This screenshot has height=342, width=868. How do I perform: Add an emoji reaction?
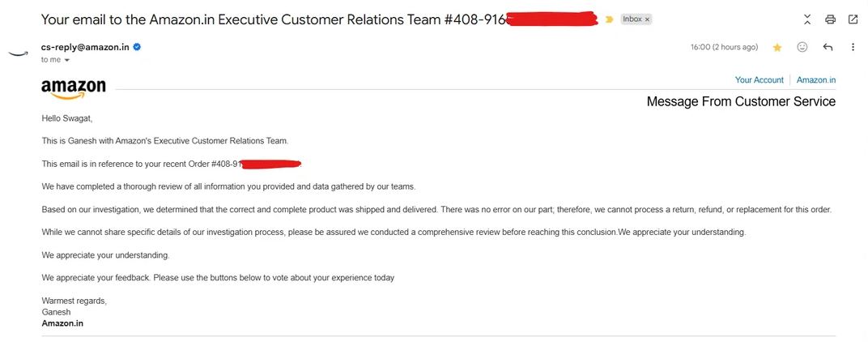[802, 47]
